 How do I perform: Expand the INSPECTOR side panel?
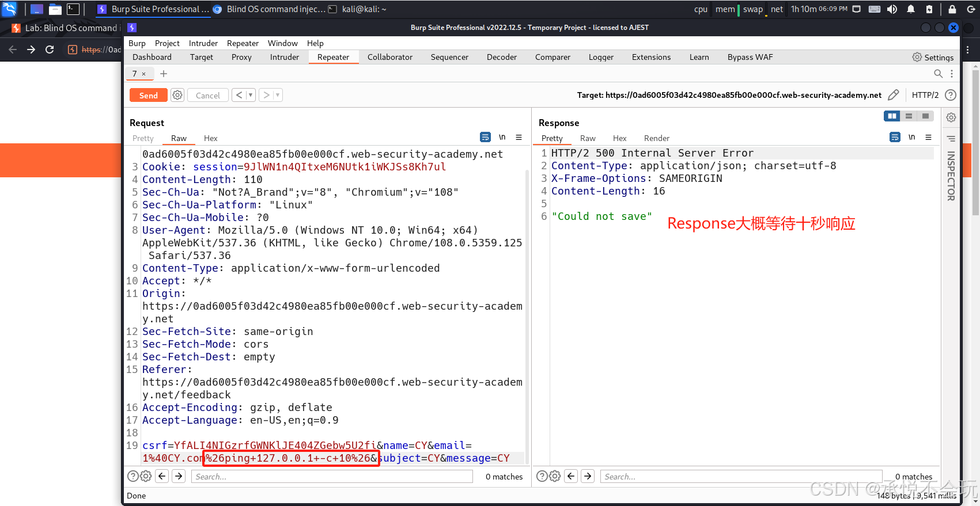951,176
